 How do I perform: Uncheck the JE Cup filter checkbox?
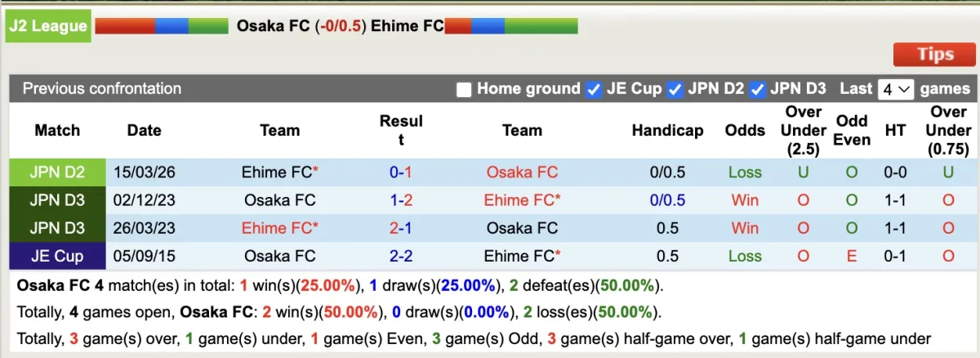pos(594,89)
